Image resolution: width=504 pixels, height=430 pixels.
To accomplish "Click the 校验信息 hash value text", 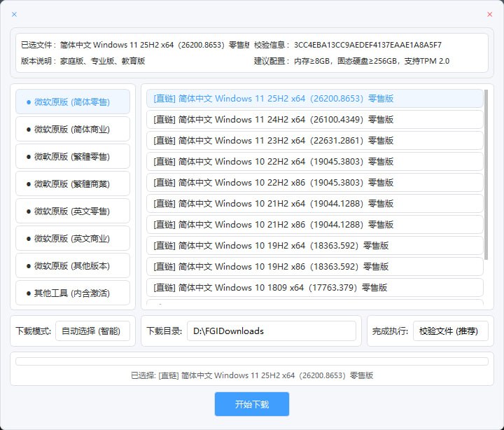I will click(x=367, y=45).
